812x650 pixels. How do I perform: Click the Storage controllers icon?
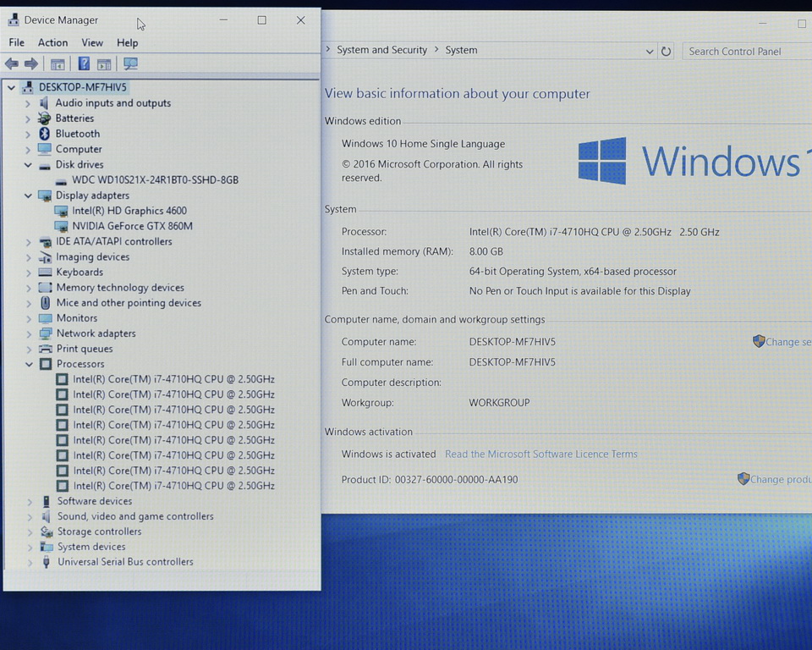[x=47, y=532]
